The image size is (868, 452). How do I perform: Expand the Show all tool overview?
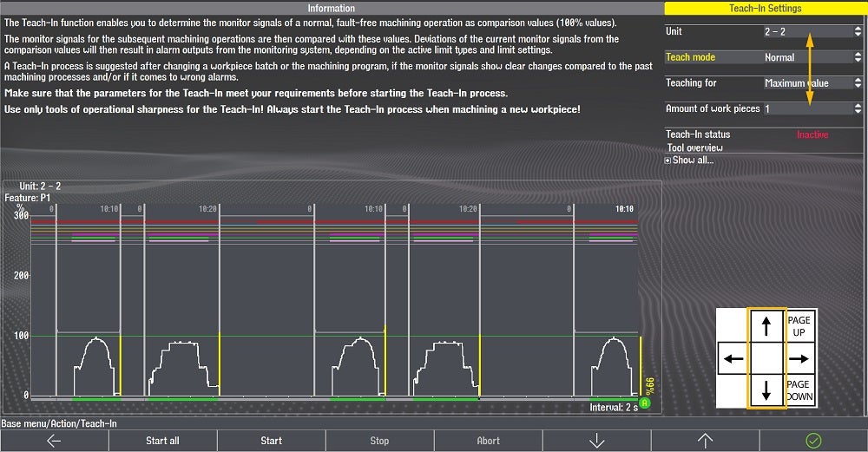coord(689,160)
